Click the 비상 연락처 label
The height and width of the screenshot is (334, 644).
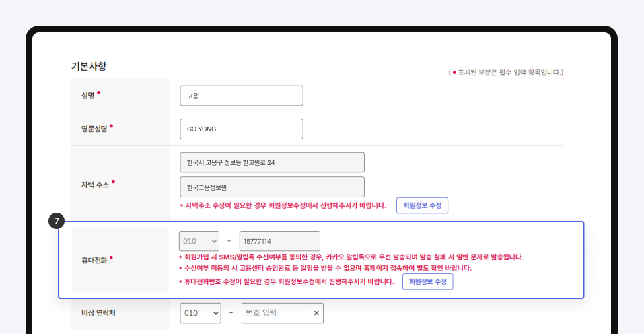click(98, 313)
